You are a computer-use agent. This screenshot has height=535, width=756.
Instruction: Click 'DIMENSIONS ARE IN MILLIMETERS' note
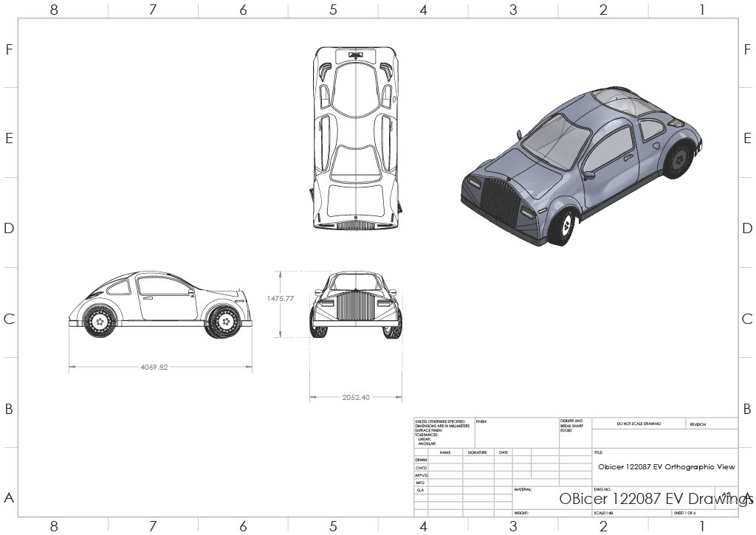[x=442, y=426]
